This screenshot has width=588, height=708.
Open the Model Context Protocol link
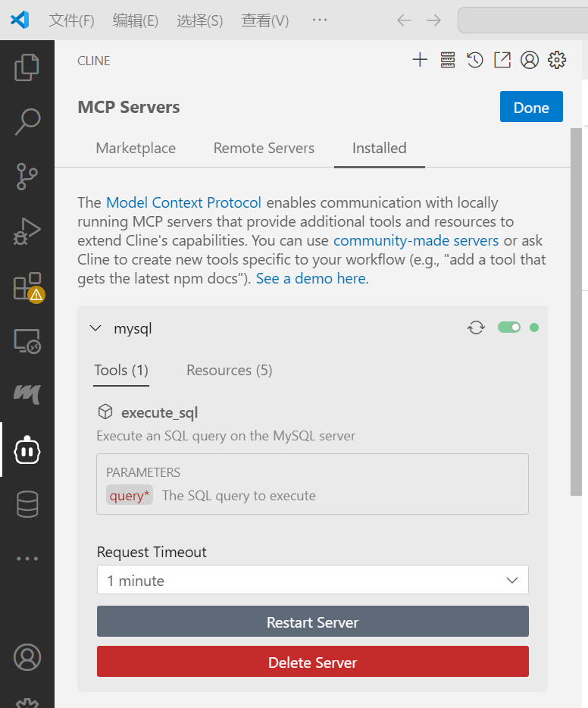(x=183, y=202)
